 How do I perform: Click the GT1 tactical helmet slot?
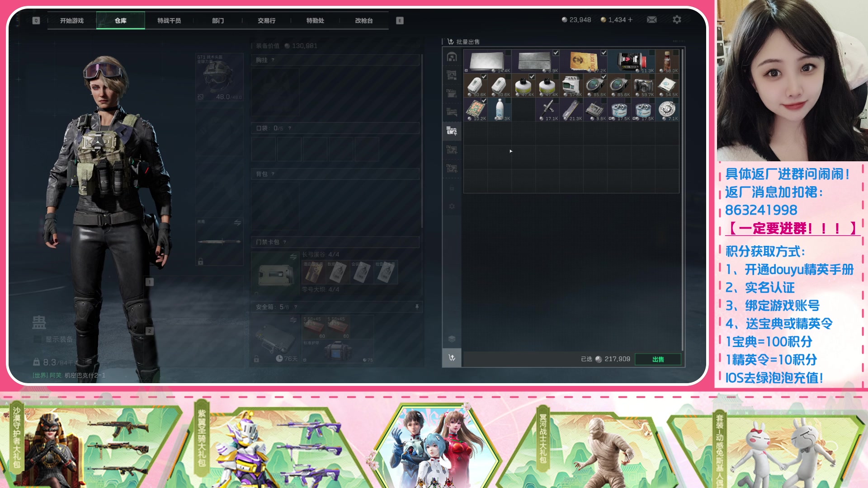[219, 77]
